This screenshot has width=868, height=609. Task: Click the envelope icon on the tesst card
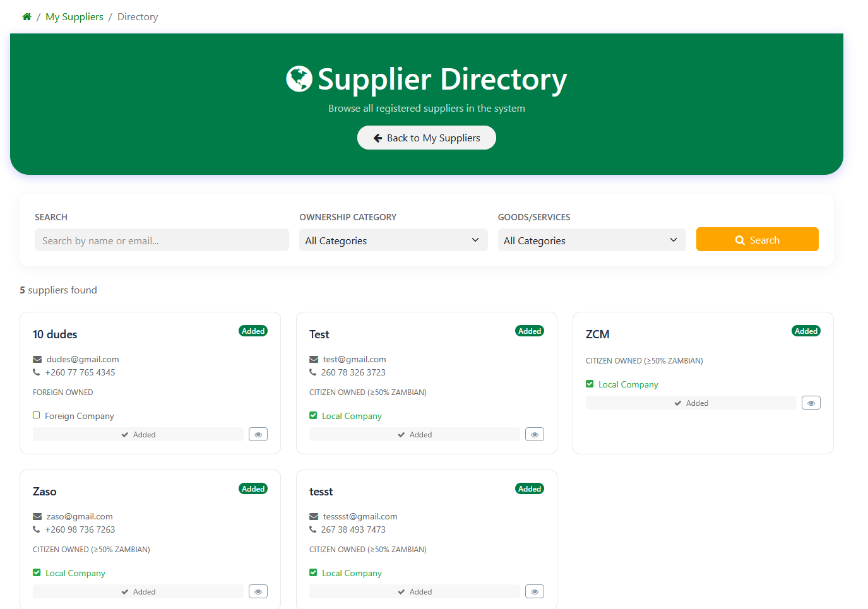coord(313,516)
